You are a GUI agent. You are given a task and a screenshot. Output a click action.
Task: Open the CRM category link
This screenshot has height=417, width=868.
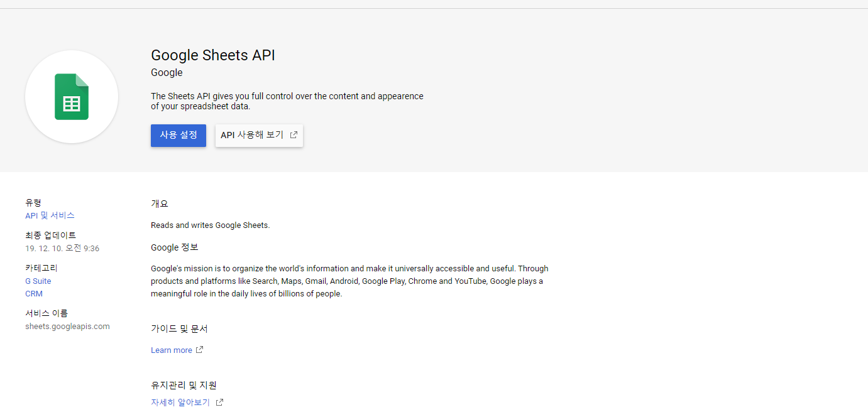pyautogui.click(x=34, y=294)
